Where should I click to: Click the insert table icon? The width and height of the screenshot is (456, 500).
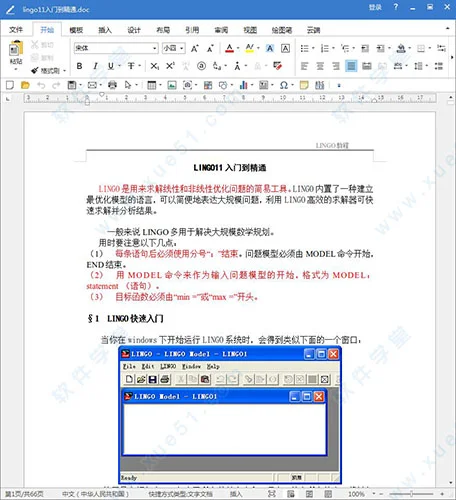click(152, 85)
